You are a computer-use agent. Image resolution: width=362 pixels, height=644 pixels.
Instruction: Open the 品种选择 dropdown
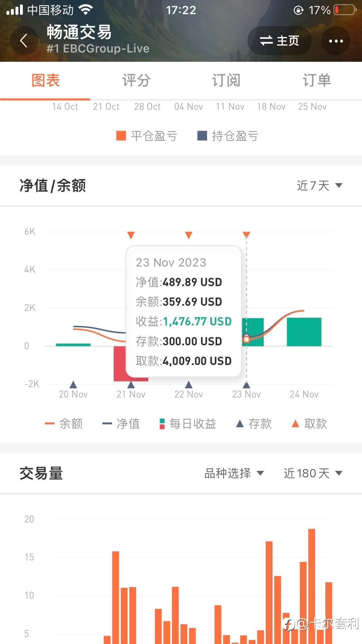[234, 473]
